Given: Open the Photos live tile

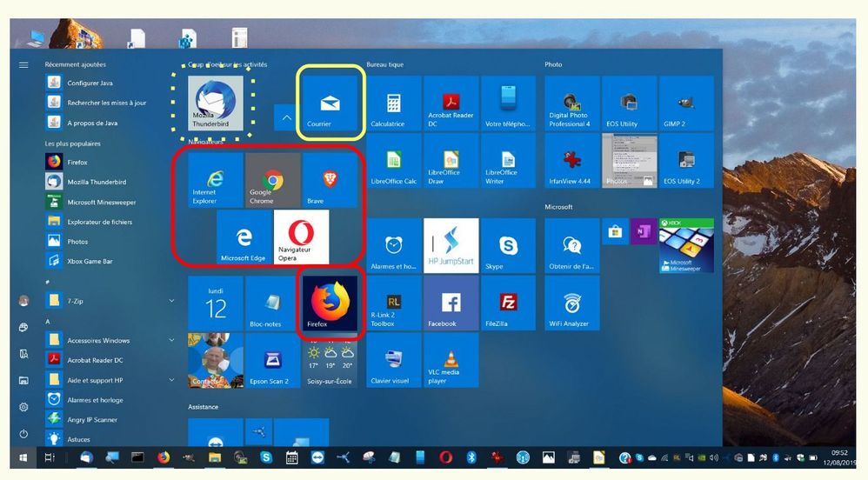Looking at the screenshot, I should click(x=629, y=161).
